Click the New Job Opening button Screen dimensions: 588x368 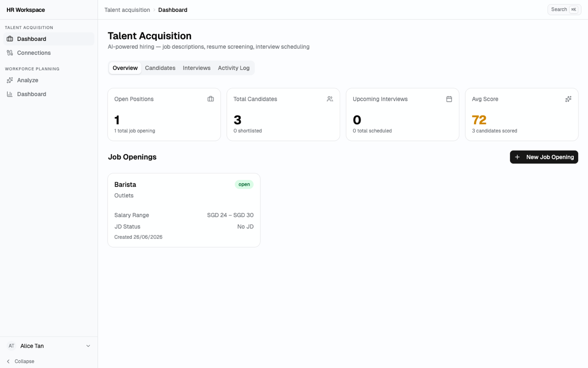pyautogui.click(x=544, y=157)
